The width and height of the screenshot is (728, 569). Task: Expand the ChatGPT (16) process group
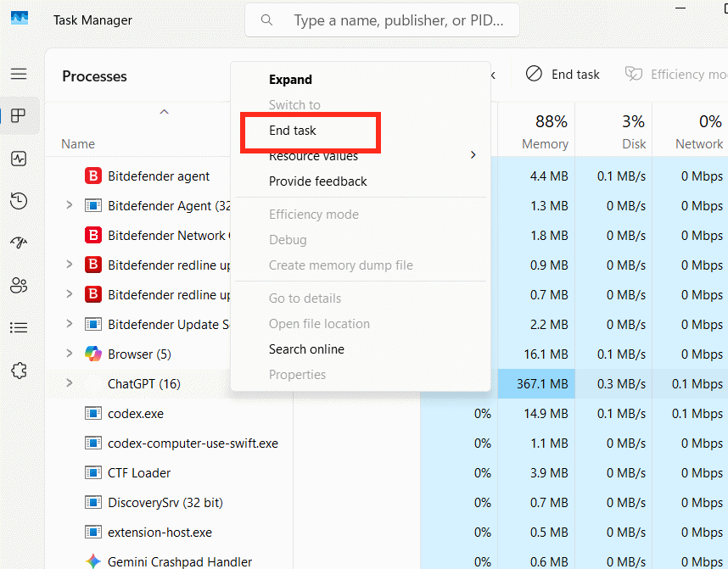[70, 383]
